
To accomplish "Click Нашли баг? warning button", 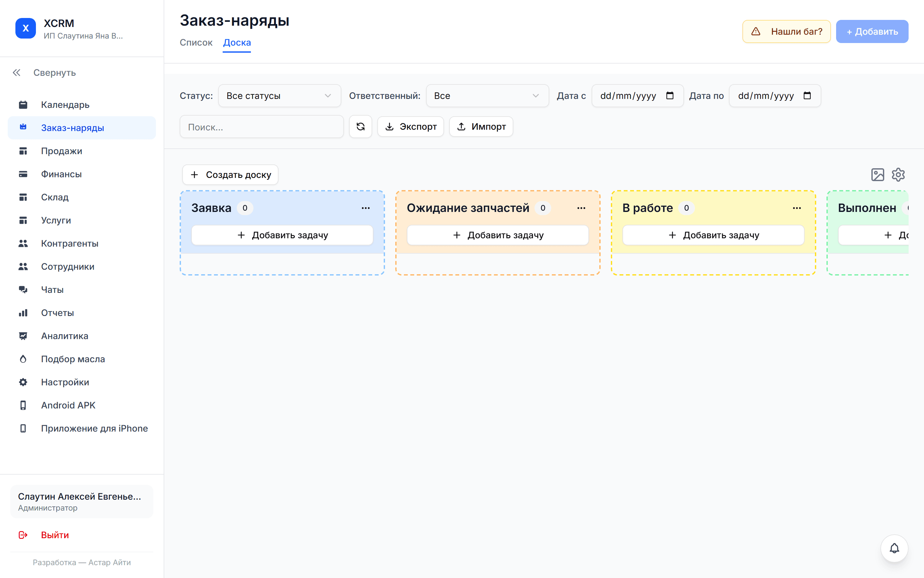I will click(787, 31).
